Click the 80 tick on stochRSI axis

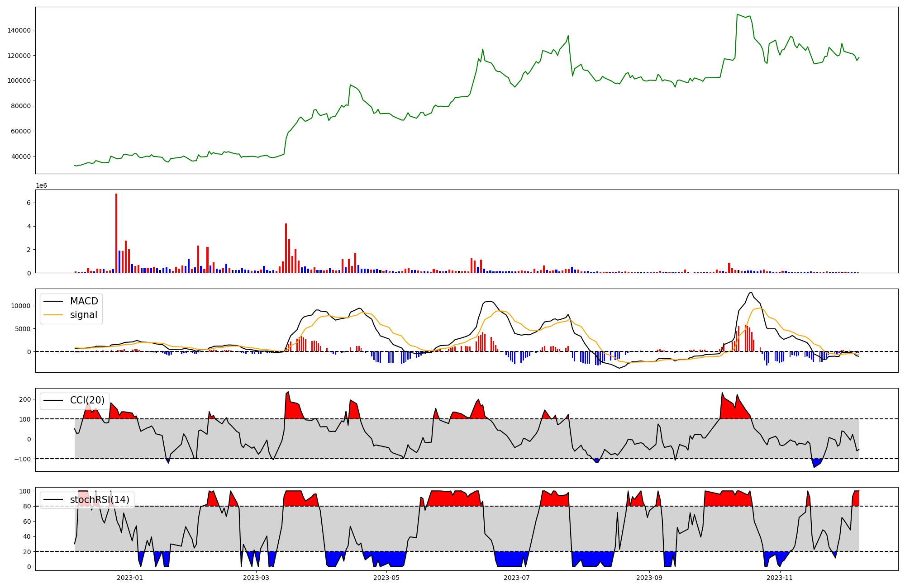point(27,506)
